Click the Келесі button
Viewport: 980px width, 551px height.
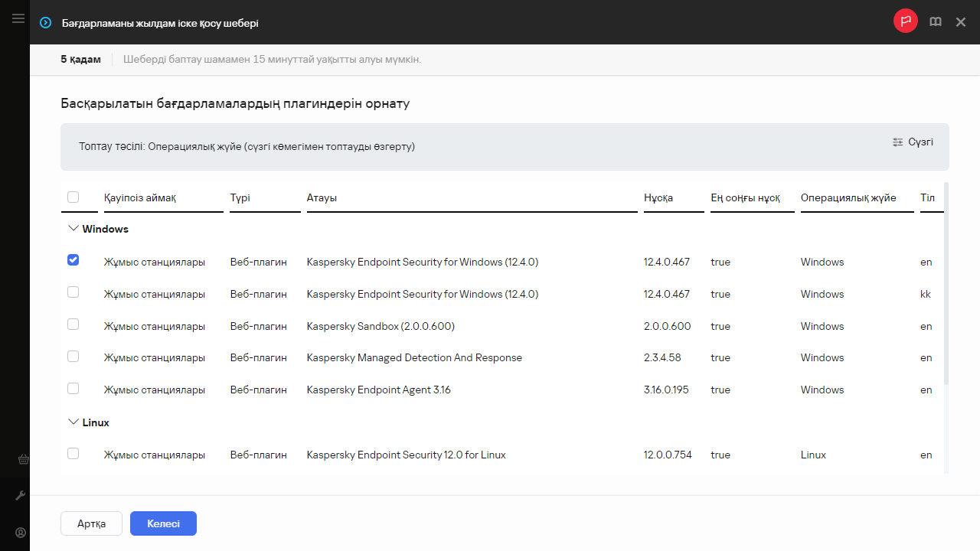point(163,523)
